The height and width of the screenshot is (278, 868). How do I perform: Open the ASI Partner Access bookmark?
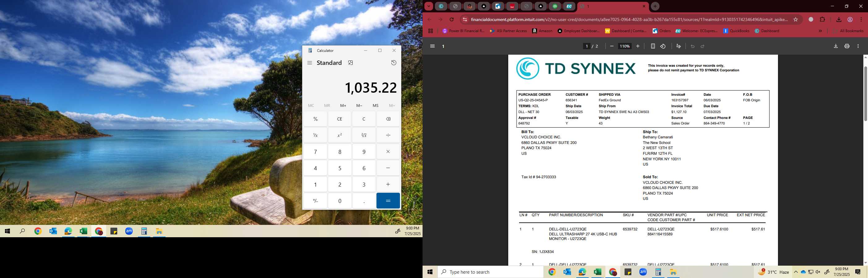click(x=509, y=31)
